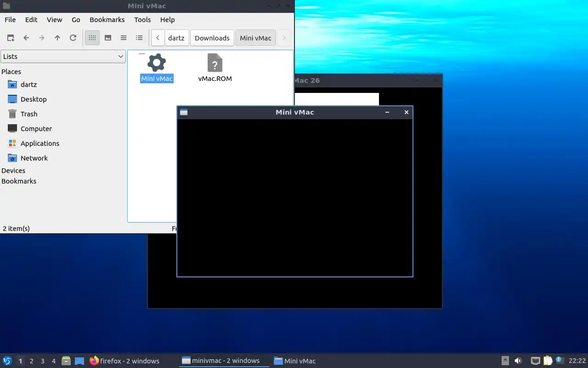Click the front Mini vMac window's title-bar menu icon
The height and width of the screenshot is (368, 588).
184,112
